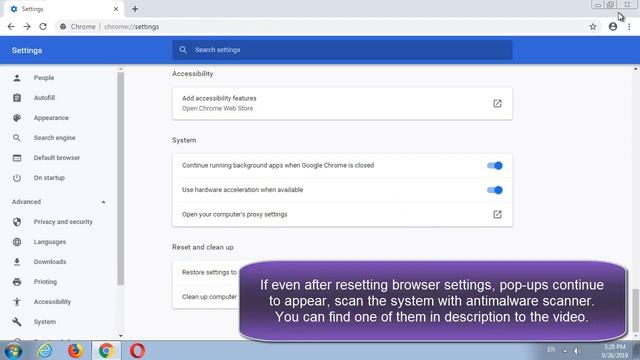The image size is (640, 360).
Task: Click the volume icon in system tray
Action: pos(576,351)
